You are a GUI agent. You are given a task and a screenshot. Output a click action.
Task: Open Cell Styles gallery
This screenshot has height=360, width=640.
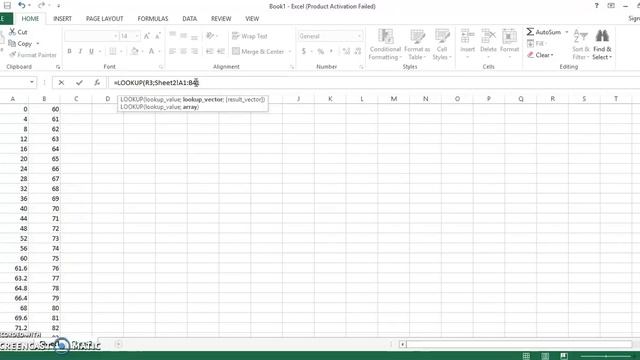[x=442, y=45]
